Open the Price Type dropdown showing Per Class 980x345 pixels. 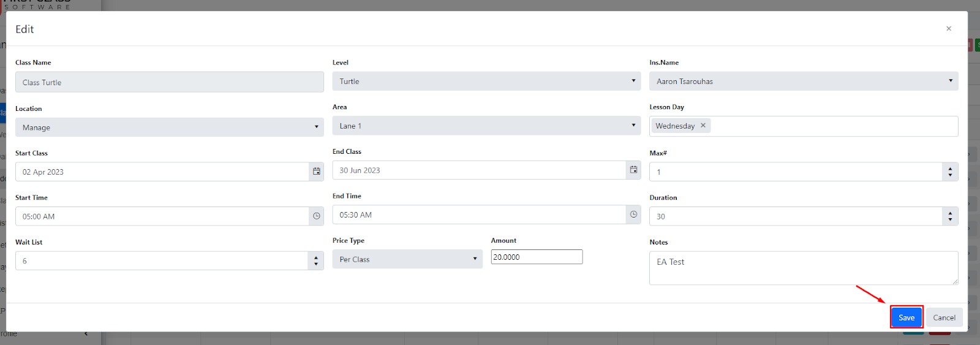coord(407,259)
